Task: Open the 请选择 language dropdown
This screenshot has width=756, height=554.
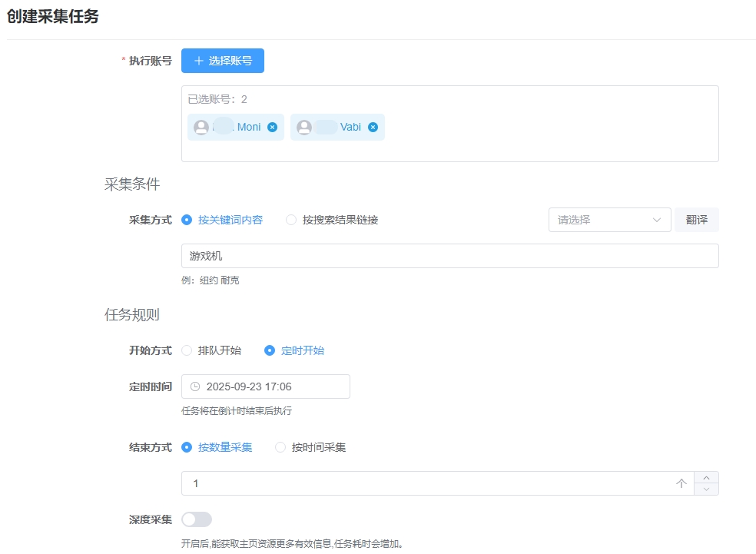Action: coord(609,220)
